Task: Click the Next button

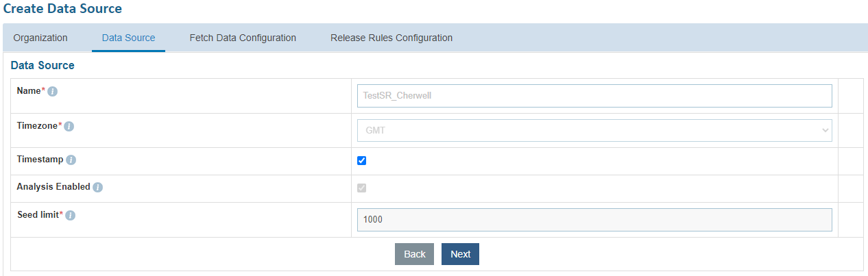Action: click(x=460, y=254)
